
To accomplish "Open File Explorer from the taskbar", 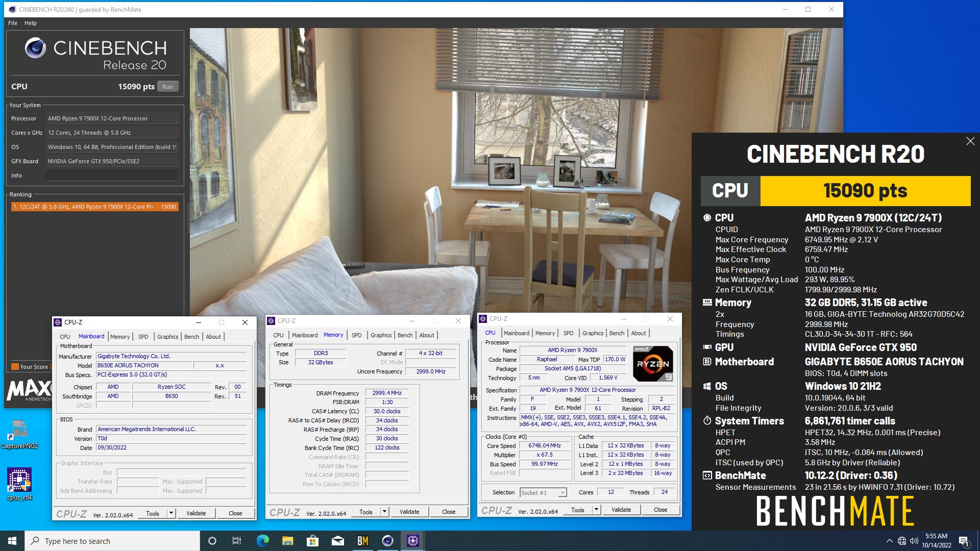I will click(x=287, y=541).
